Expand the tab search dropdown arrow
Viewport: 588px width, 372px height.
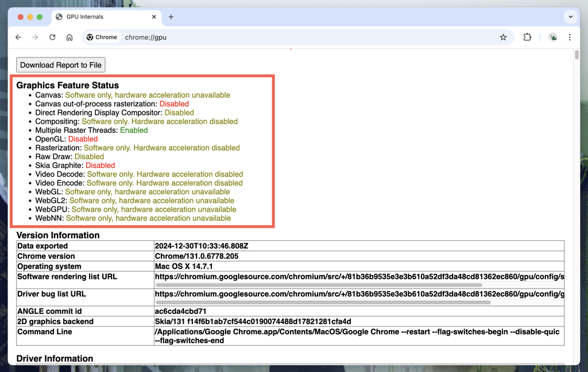click(570, 17)
